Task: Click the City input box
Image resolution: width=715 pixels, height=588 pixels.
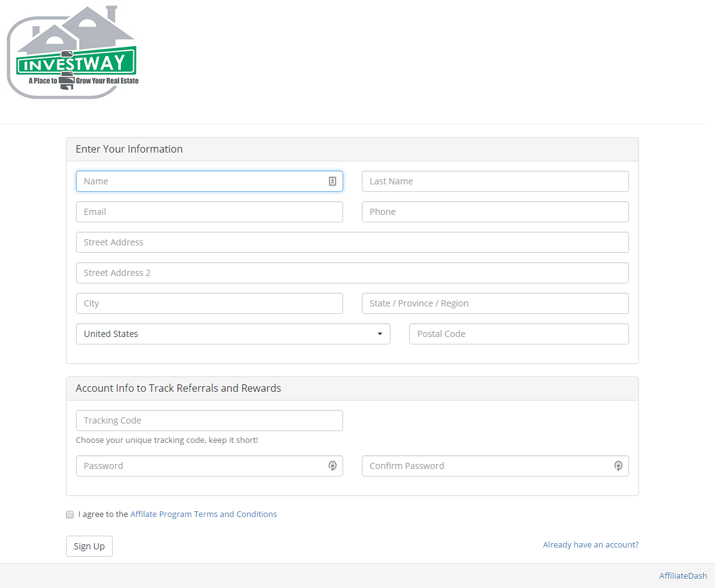Action: [209, 303]
